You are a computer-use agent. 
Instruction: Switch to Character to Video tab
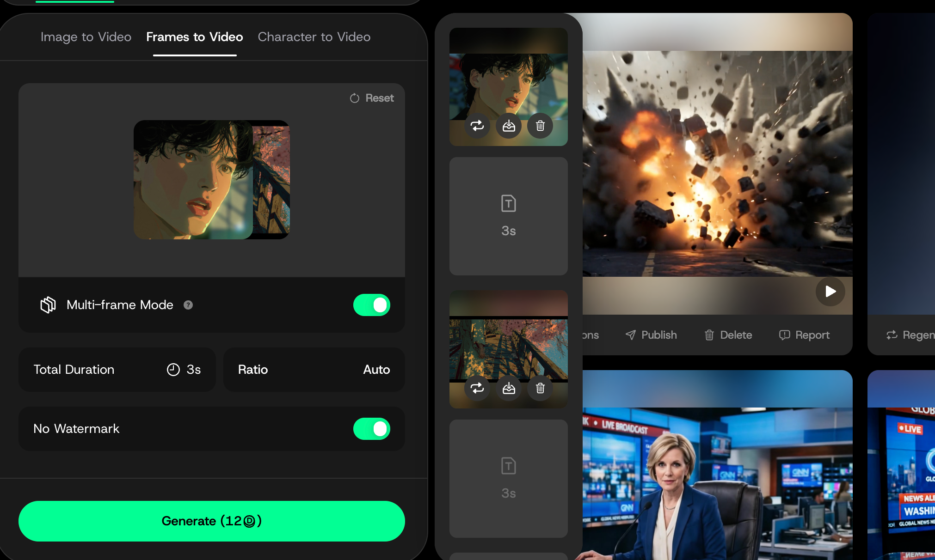pyautogui.click(x=314, y=37)
